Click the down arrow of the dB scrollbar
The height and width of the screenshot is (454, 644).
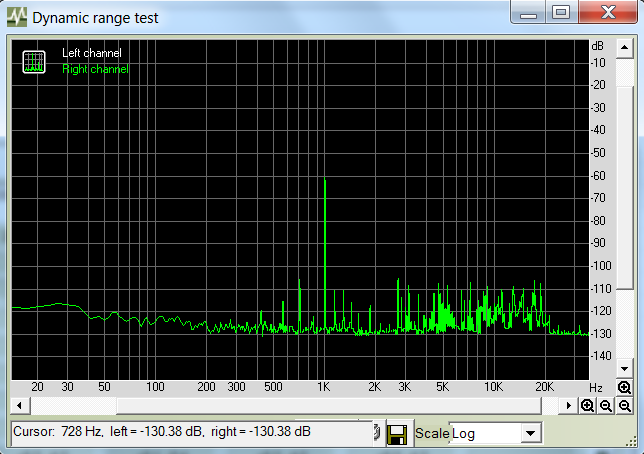click(x=625, y=369)
